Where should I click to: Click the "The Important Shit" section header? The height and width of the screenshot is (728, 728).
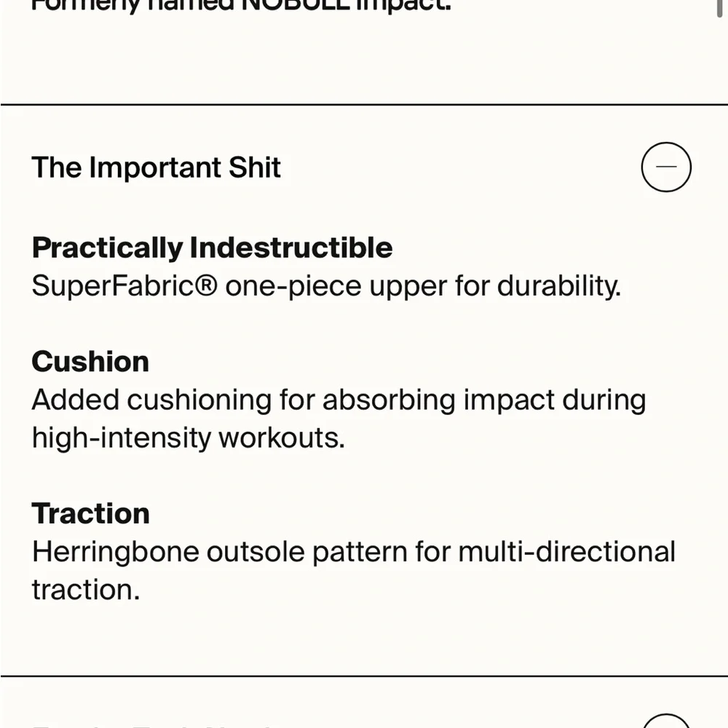[x=156, y=167]
